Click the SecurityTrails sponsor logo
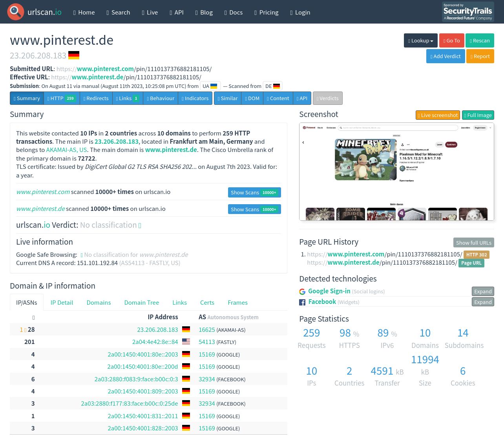Viewport: 504px width, 439px height. point(468,12)
